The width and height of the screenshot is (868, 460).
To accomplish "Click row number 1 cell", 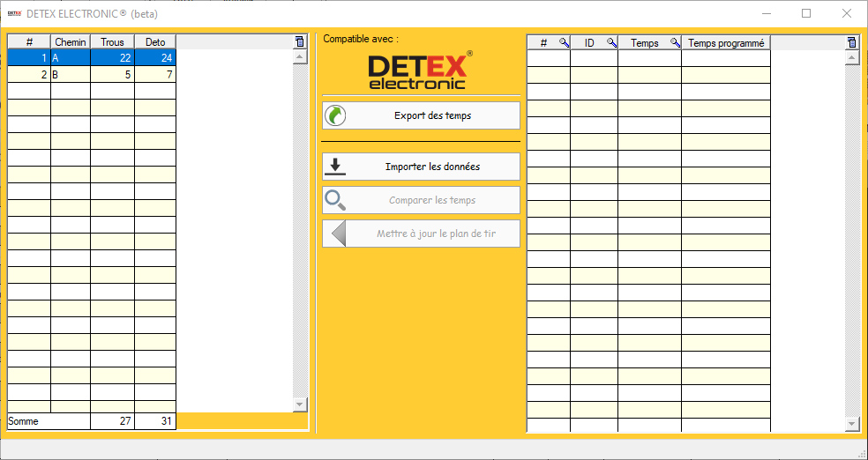I will click(29, 57).
